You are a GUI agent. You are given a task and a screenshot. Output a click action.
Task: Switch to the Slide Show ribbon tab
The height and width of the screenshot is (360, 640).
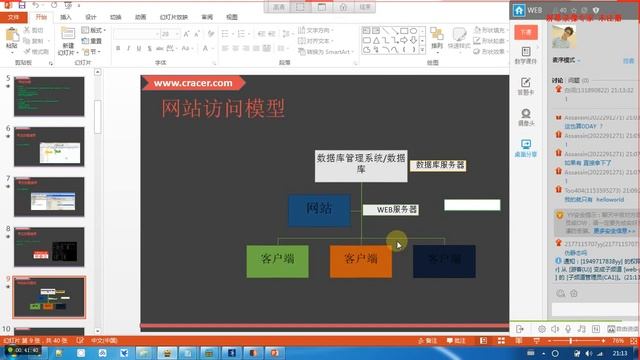pos(174,17)
